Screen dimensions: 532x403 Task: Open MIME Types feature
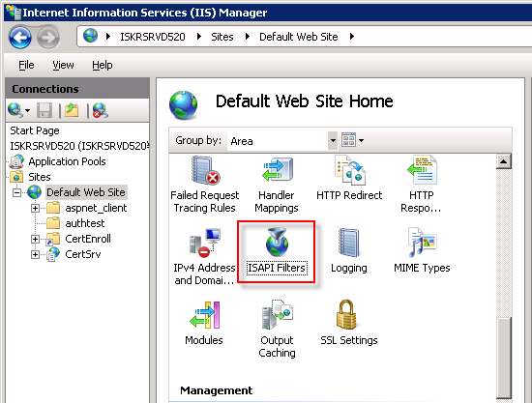pos(422,251)
